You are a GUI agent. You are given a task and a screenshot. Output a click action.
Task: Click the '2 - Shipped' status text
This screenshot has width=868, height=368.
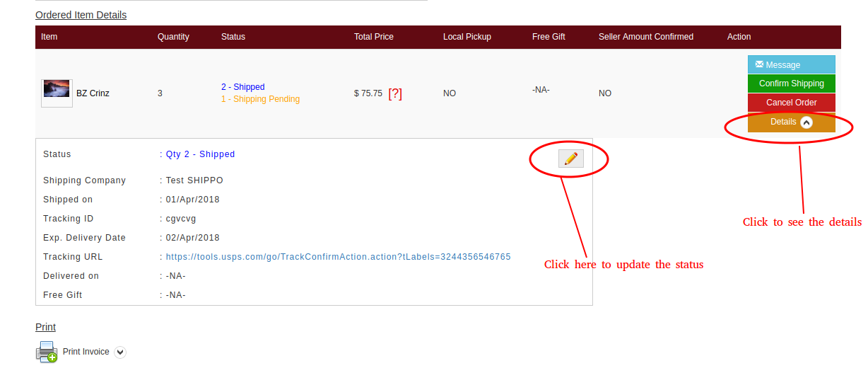242,87
